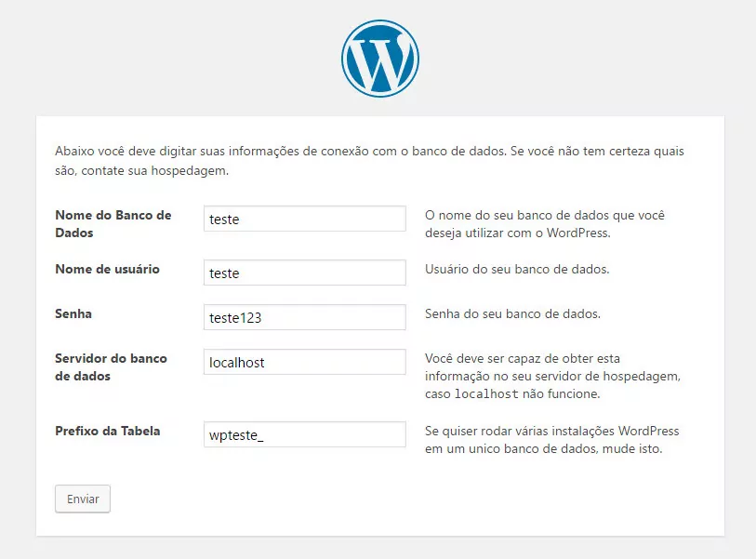The height and width of the screenshot is (559, 756).
Task: Click the "Servidor do banco de dados" label
Action: tap(111, 367)
